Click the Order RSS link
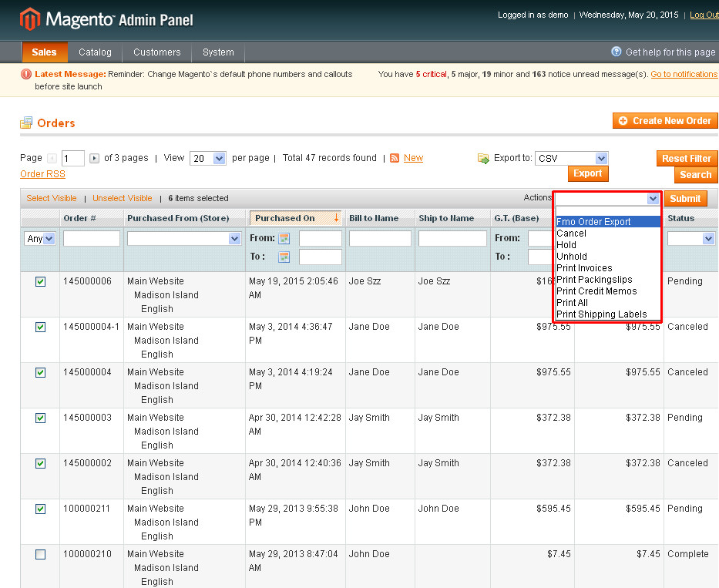This screenshot has height=588, width=719. [x=42, y=174]
